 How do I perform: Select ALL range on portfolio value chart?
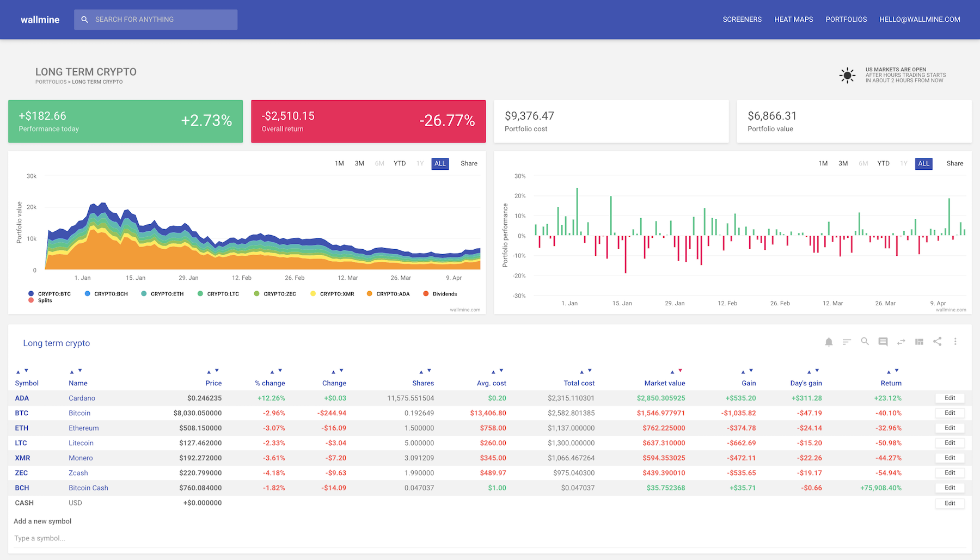point(440,163)
